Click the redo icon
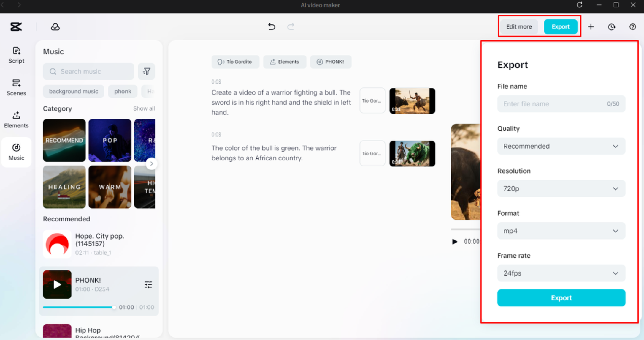The image size is (644, 340). coord(291,26)
